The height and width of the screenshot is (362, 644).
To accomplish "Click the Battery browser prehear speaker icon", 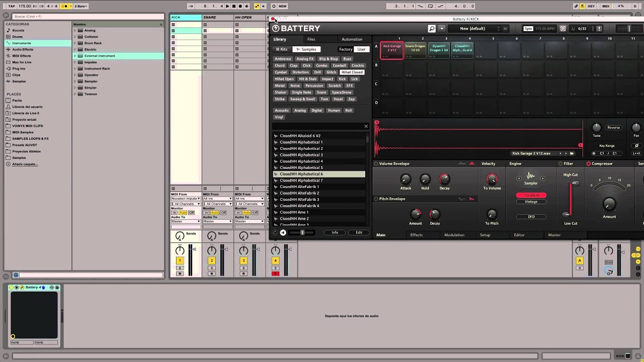I will (x=283, y=232).
